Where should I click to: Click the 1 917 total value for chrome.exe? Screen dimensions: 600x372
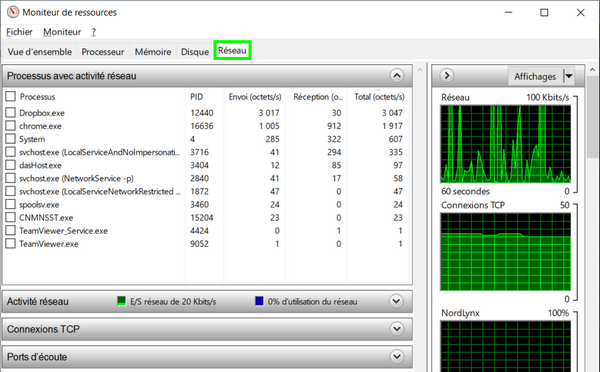point(392,126)
